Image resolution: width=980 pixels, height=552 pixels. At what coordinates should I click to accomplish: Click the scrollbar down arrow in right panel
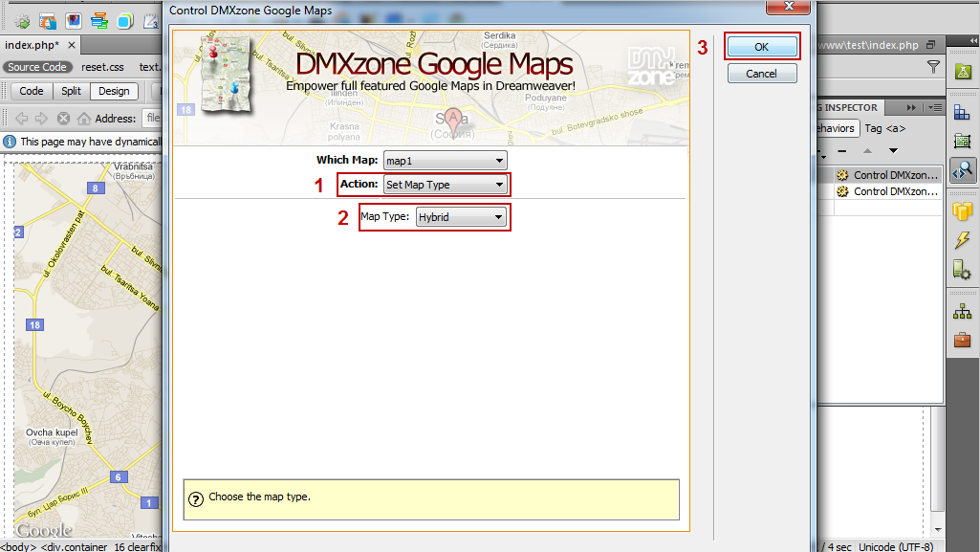click(938, 529)
